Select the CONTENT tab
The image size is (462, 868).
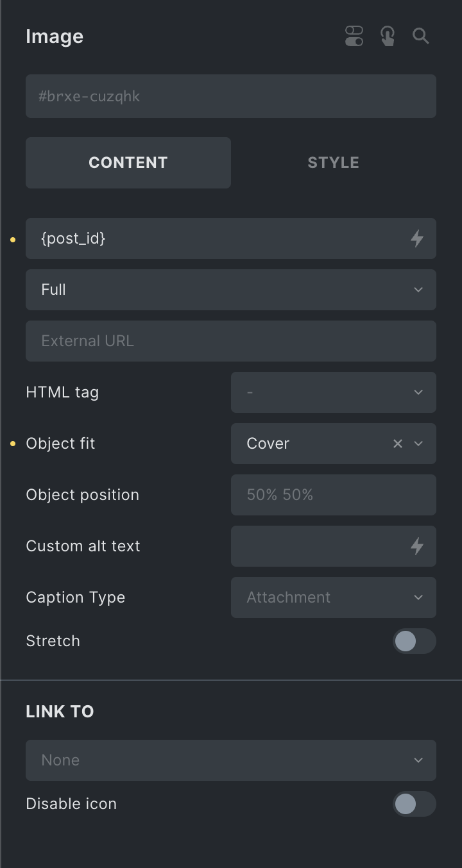128,163
